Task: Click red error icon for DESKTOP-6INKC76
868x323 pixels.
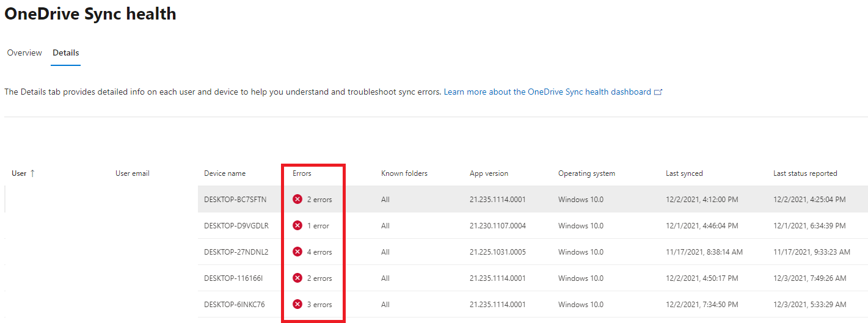Action: coord(297,304)
